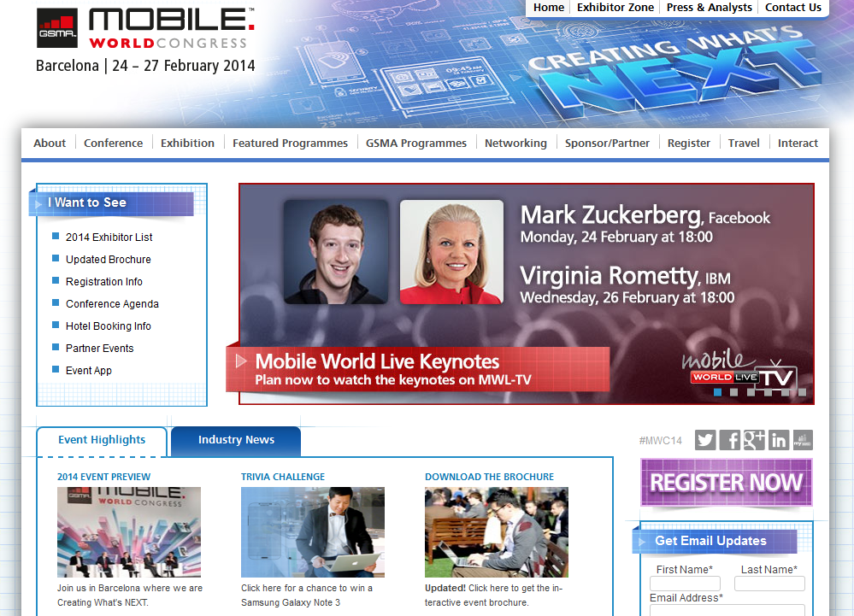Open the Google Plus social icon

pos(754,440)
